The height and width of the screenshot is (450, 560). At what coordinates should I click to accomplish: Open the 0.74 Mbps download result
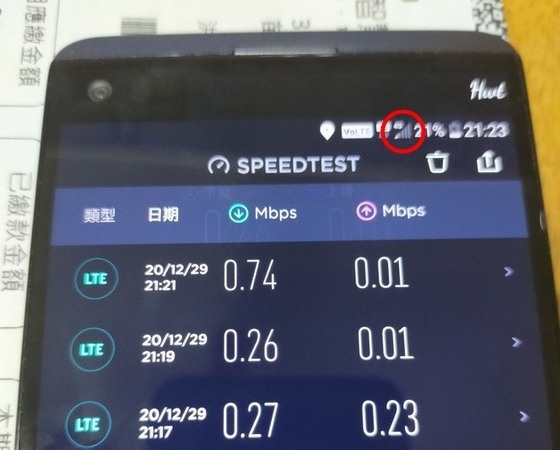(x=250, y=275)
